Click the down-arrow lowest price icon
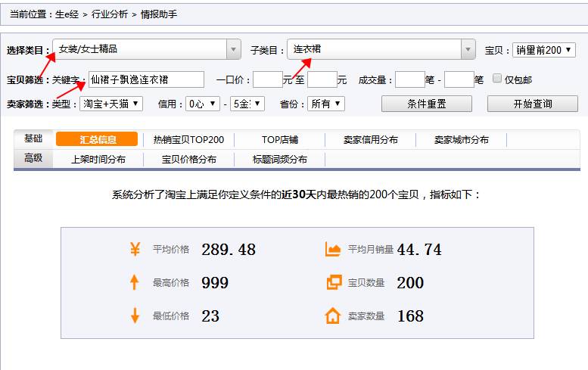The height and width of the screenshot is (370, 588). pos(135,316)
